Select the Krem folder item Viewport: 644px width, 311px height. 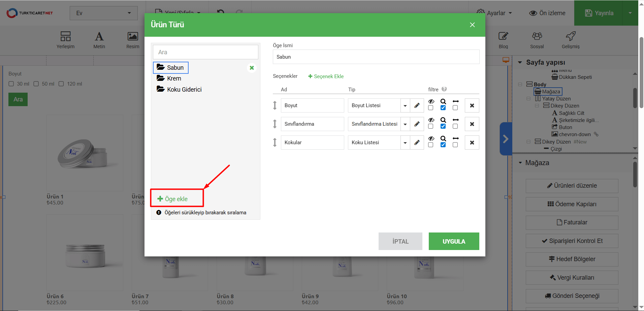pyautogui.click(x=174, y=79)
